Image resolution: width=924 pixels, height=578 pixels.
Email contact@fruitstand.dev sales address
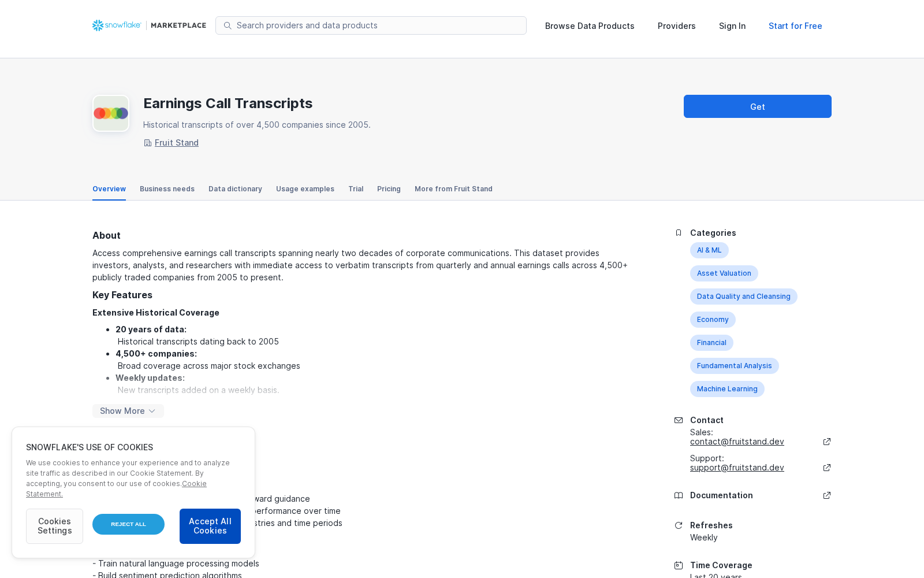tap(737, 442)
